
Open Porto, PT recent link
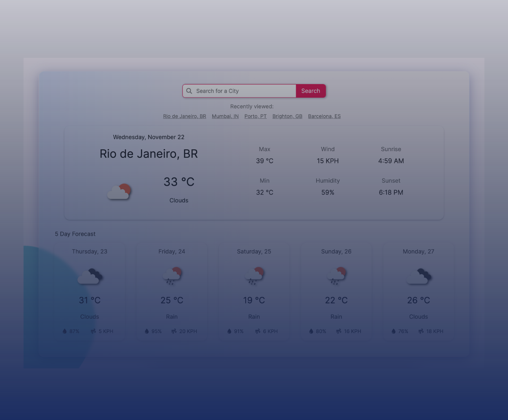point(255,116)
